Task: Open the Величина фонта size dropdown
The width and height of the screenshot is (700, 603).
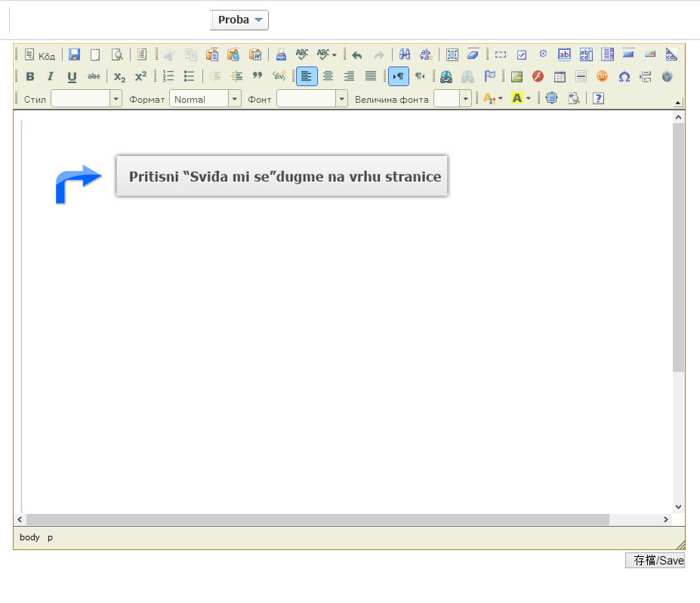Action: 452,99
